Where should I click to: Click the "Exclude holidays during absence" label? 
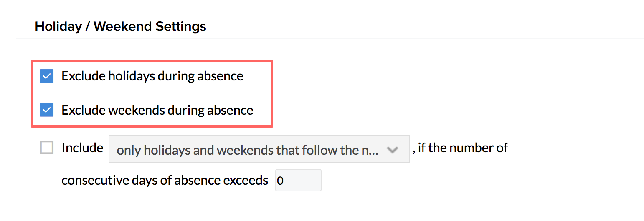(x=152, y=76)
